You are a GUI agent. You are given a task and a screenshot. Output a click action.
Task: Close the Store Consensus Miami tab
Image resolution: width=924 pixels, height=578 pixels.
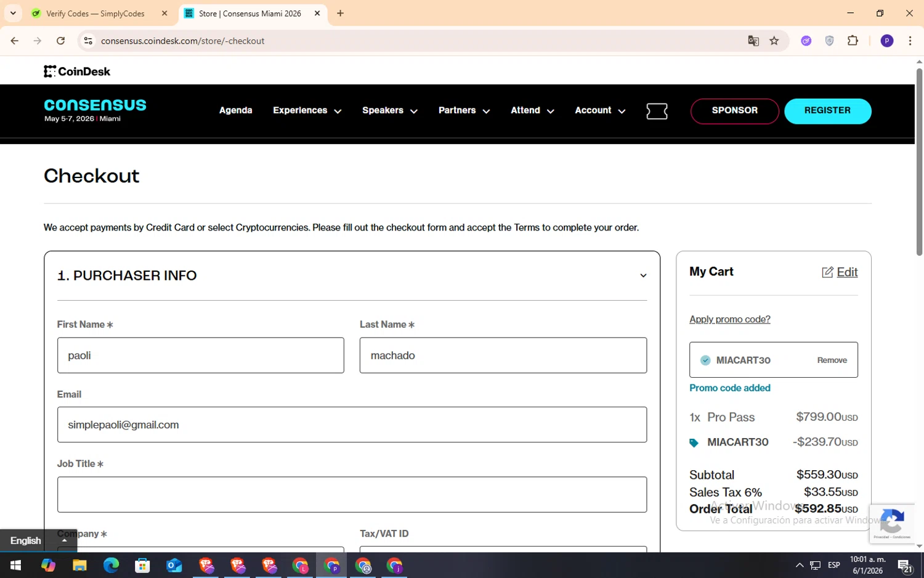317,13
